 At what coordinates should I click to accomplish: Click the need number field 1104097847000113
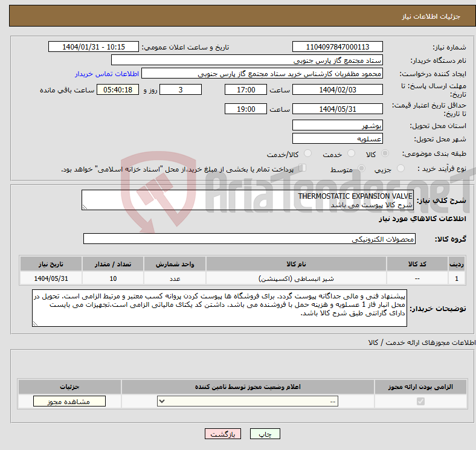coord(337,47)
